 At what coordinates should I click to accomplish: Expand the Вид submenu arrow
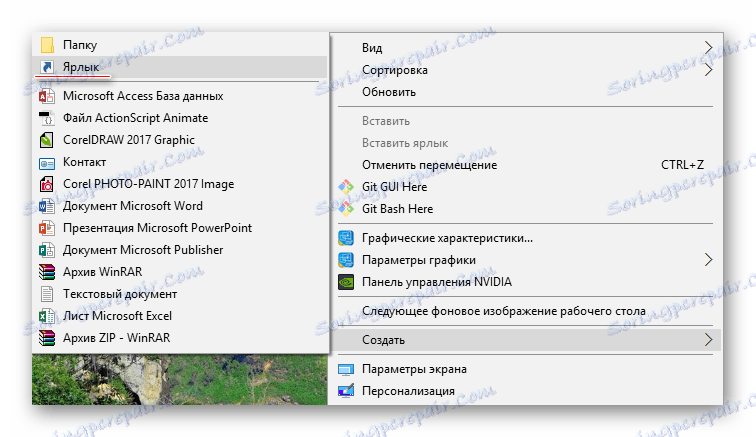point(708,48)
